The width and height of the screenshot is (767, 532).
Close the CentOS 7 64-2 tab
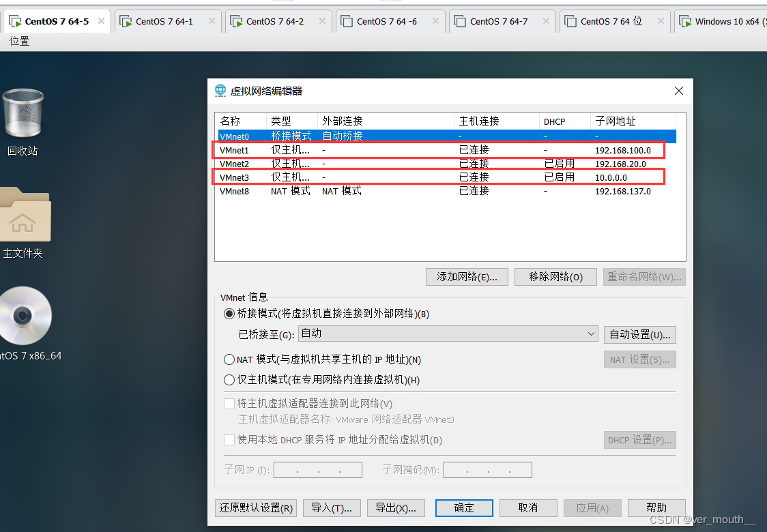(322, 21)
